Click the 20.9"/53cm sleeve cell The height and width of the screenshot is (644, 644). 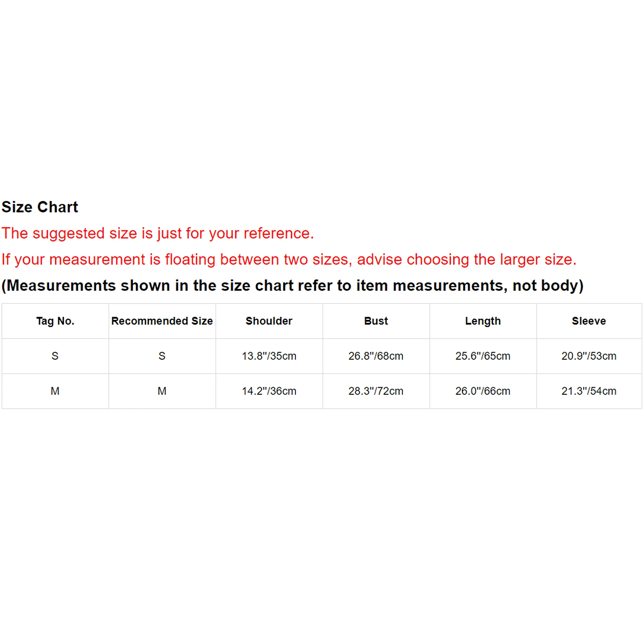589,356
